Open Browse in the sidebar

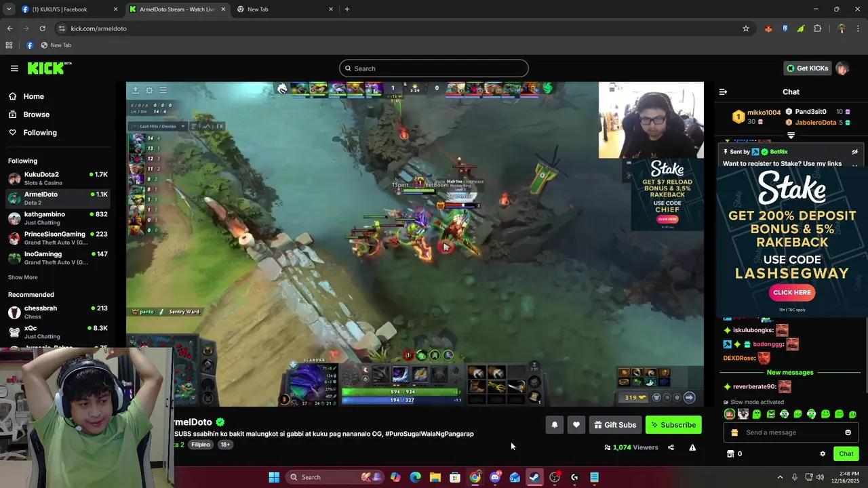[36, 115]
